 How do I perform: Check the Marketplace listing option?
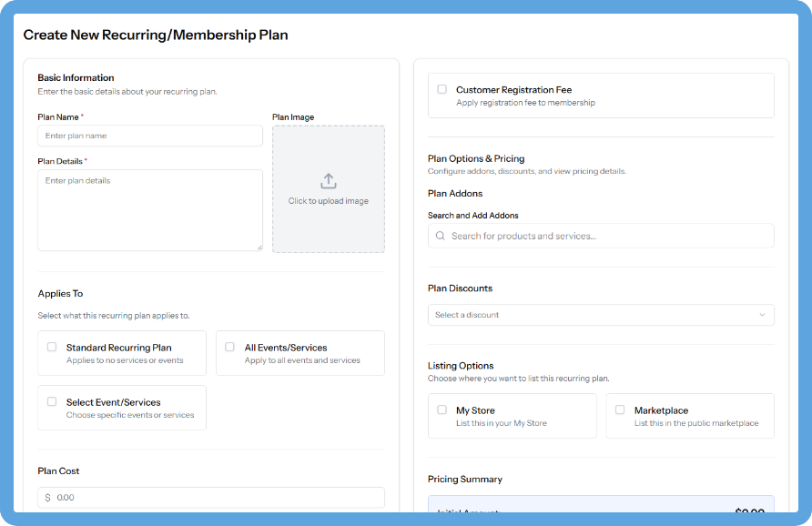(x=620, y=410)
